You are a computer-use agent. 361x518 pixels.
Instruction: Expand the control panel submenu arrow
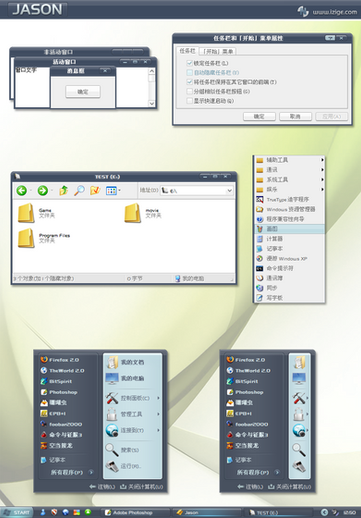click(x=158, y=398)
